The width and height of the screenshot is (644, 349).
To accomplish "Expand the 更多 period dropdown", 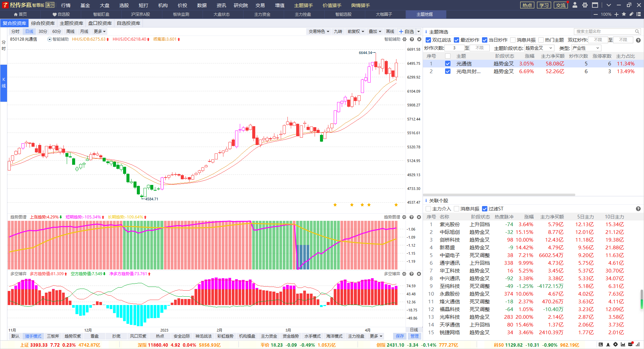I will point(100,31).
